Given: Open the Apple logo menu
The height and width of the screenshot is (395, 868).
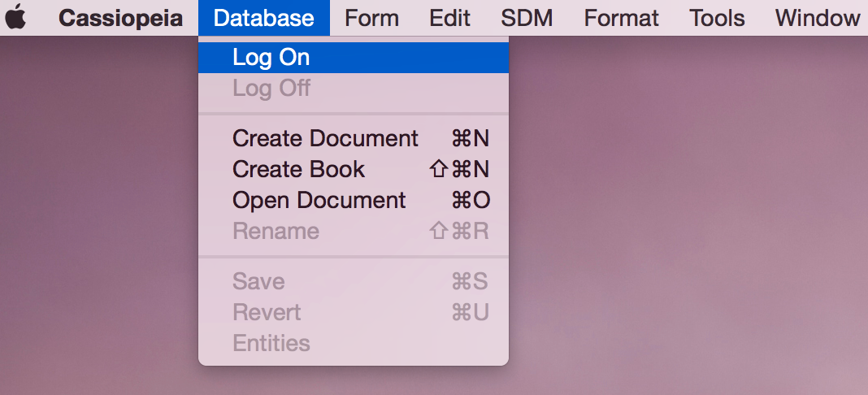Looking at the screenshot, I should (x=15, y=17).
